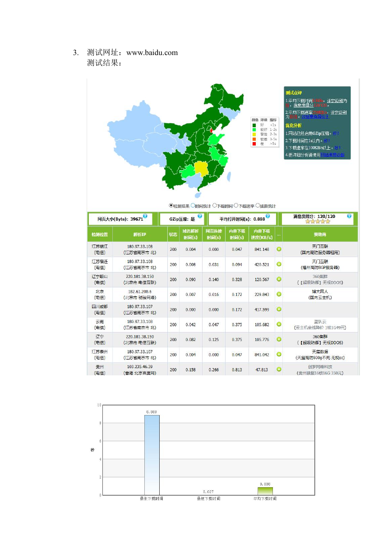
Task: Click the 检测位置 column header
Action: [100, 235]
